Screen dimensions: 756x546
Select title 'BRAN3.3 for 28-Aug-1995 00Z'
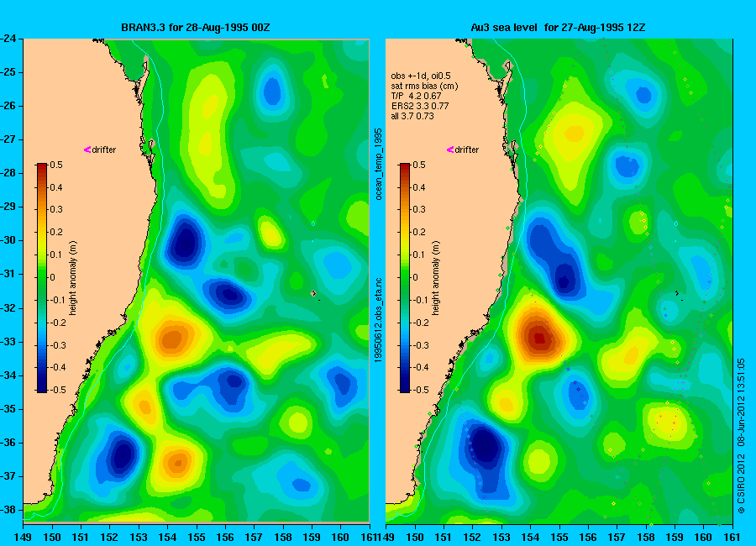pyautogui.click(x=196, y=28)
